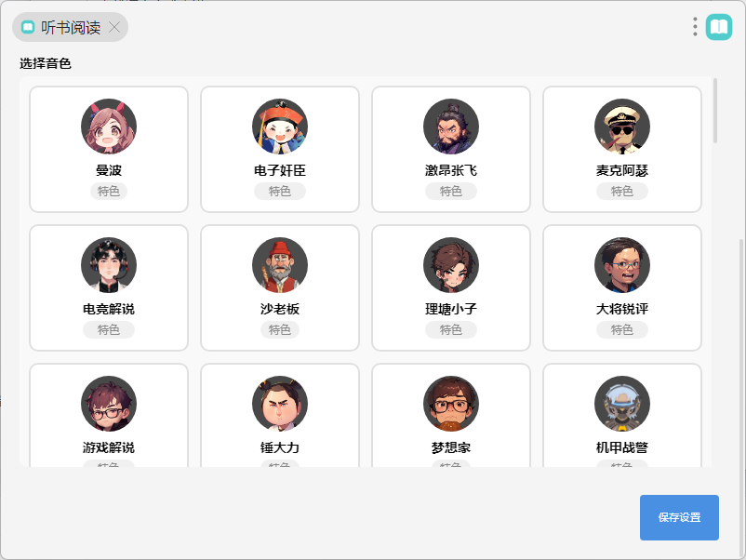Select the 曼波 voice avatar
Viewport: 746px width, 560px height.
pyautogui.click(x=109, y=127)
